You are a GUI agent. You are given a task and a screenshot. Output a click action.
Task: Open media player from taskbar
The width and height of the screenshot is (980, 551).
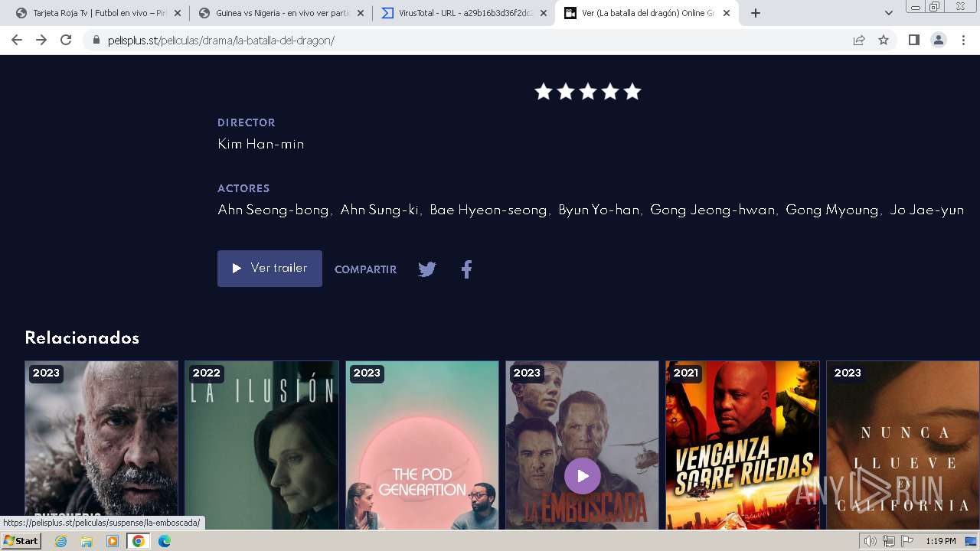113,541
